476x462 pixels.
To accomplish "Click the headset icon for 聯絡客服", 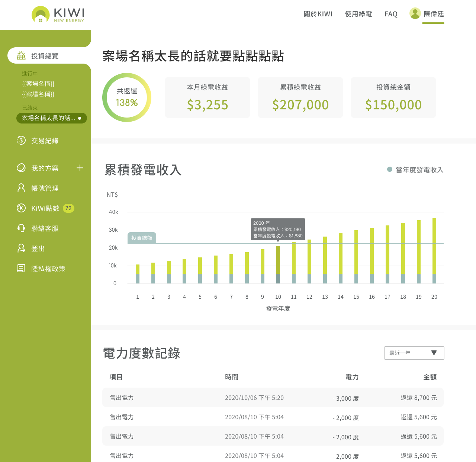I will pos(21,228).
